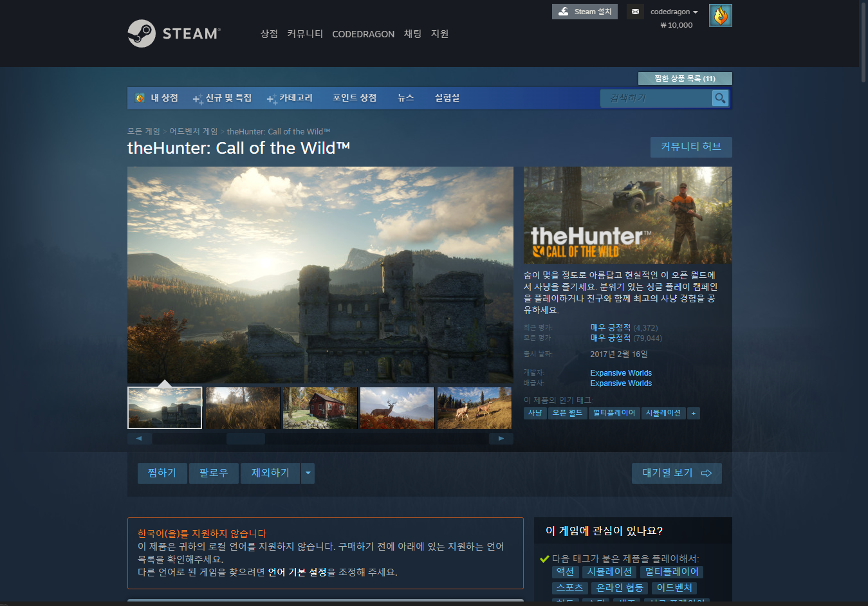This screenshot has height=606, width=868.
Task: Select the 사냥 popular tag
Action: point(535,413)
